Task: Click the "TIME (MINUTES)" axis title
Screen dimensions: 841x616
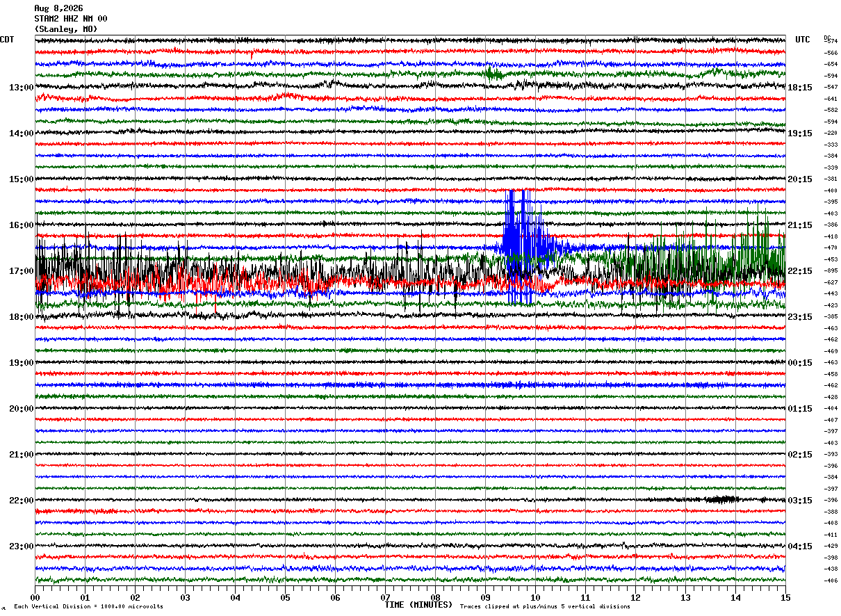Action: point(418,605)
